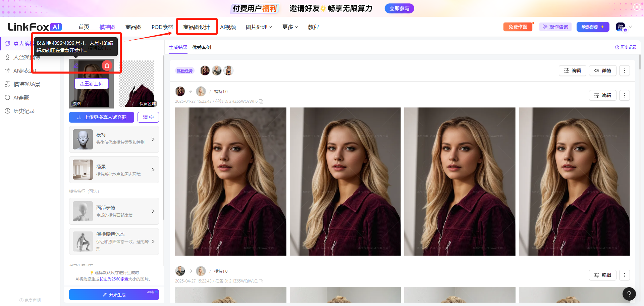This screenshot has width=644, height=306.
Task: Expand the 图片处理 dropdown menu
Action: (259, 27)
